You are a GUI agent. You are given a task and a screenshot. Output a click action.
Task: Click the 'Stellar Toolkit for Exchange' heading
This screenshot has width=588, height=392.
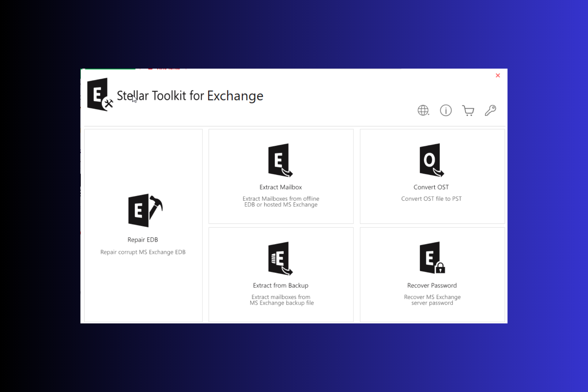point(190,96)
